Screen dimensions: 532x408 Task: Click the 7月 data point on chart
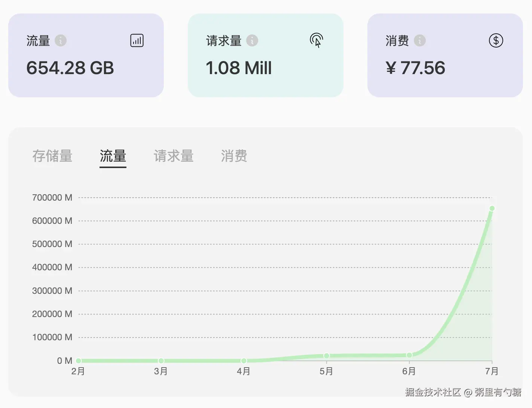pos(492,208)
